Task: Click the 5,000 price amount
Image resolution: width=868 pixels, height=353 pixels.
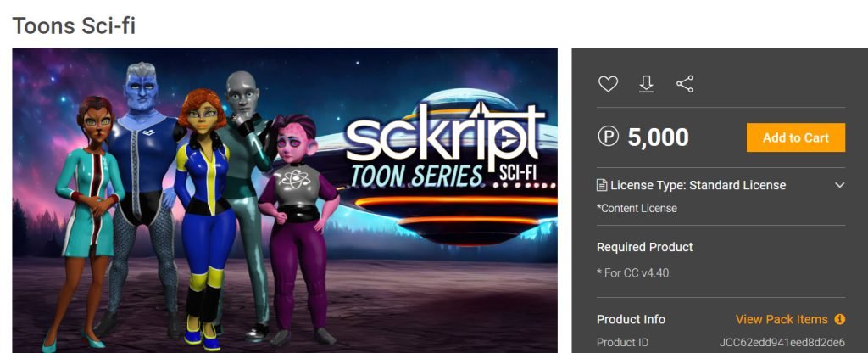Action: point(658,137)
